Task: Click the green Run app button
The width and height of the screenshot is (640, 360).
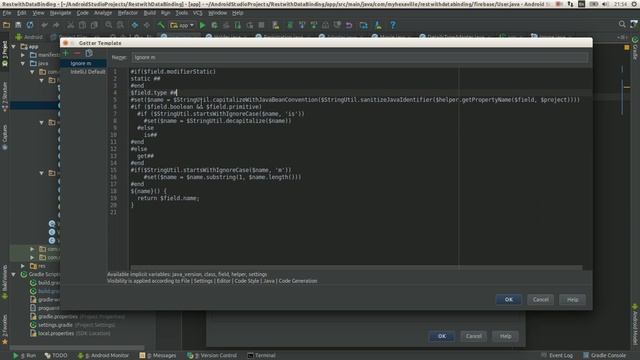Action: 202,25
